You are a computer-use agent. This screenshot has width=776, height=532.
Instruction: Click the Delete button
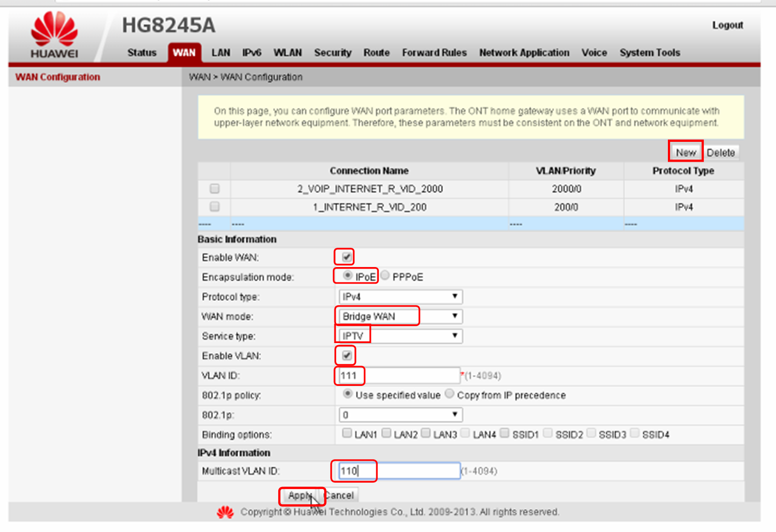point(720,153)
